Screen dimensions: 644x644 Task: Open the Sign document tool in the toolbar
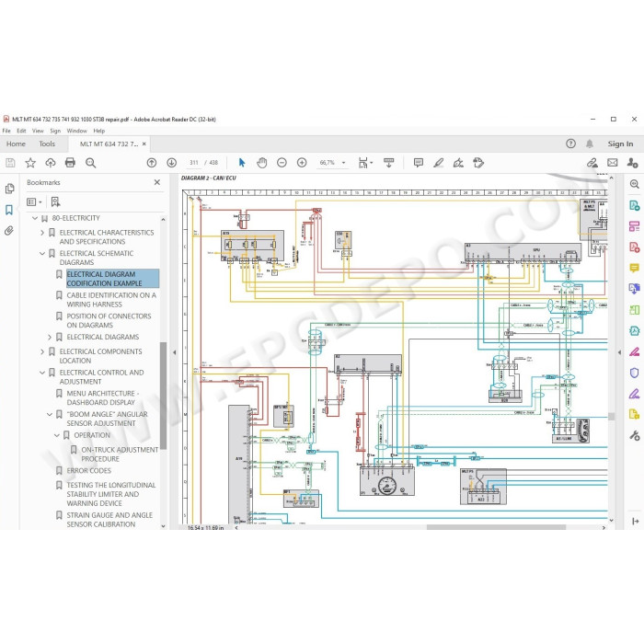pos(458,163)
